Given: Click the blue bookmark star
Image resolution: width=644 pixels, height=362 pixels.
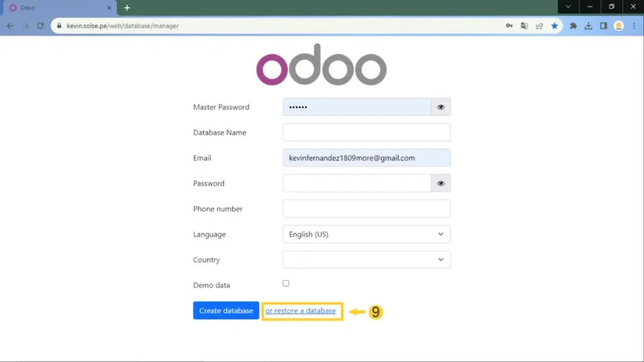Looking at the screenshot, I should [554, 26].
